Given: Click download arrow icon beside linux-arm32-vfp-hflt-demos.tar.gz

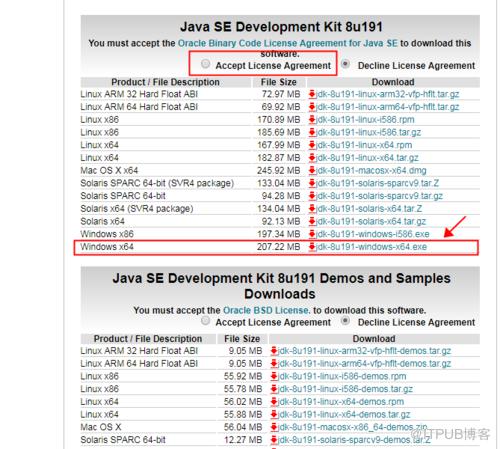Looking at the screenshot, I should (x=274, y=351).
